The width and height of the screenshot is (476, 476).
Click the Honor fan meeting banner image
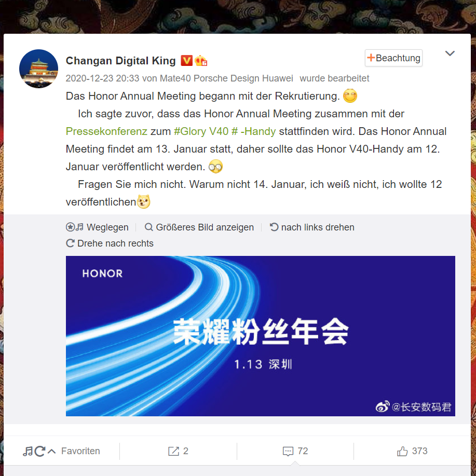[261, 336]
